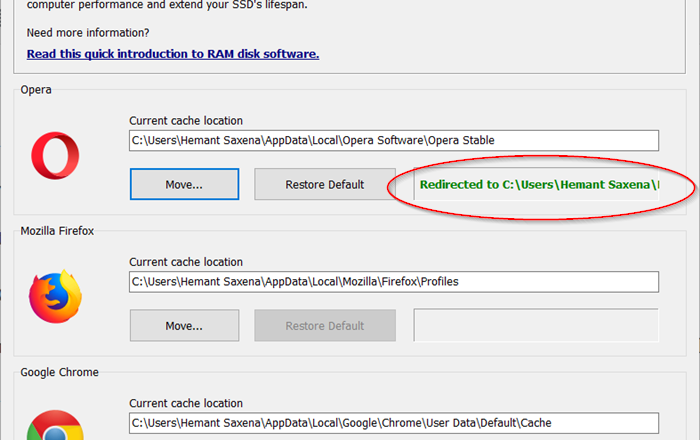
Task: Click Opera's cache location path field
Action: (x=394, y=141)
